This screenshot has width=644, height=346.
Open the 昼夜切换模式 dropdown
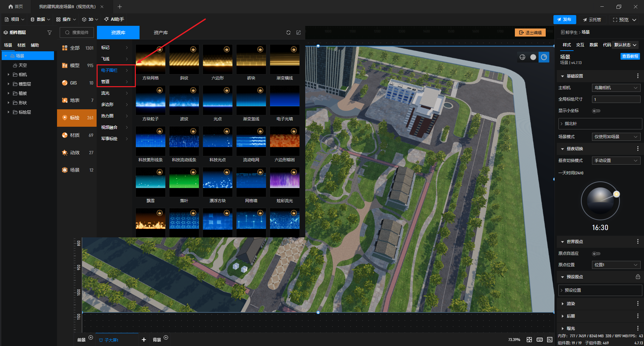616,161
